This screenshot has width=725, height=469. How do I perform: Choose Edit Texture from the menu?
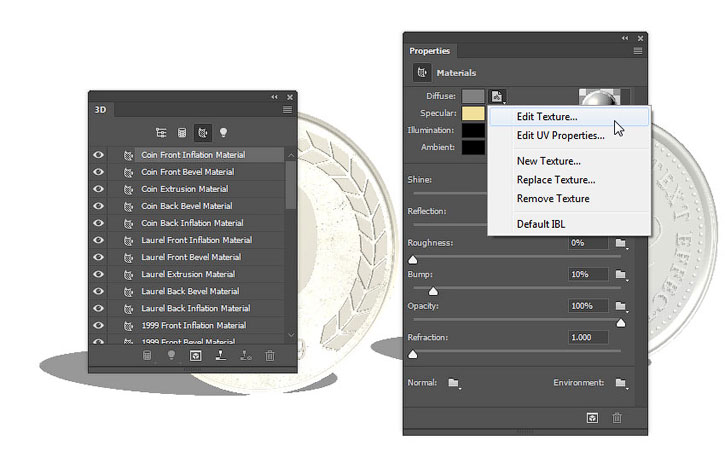547,117
